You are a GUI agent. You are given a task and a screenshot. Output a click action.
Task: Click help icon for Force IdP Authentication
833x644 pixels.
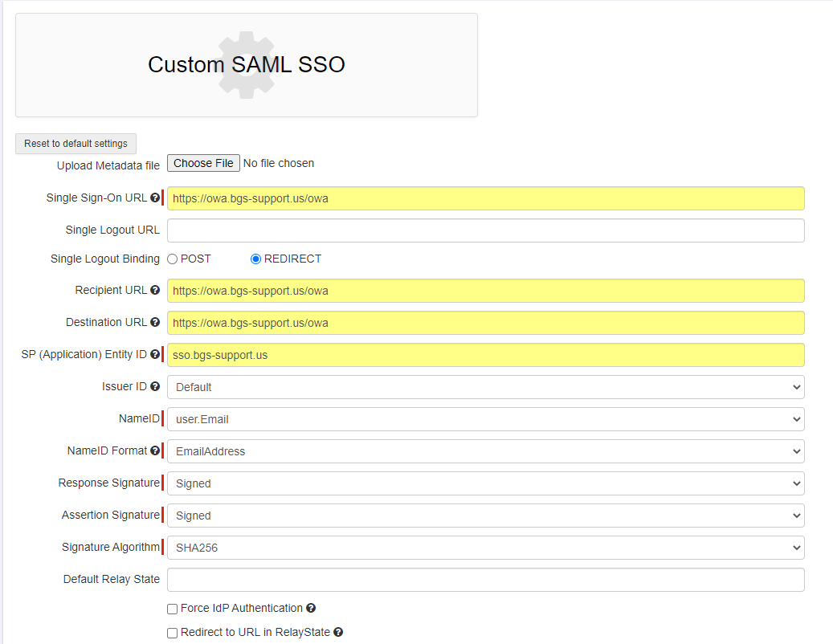tap(311, 608)
